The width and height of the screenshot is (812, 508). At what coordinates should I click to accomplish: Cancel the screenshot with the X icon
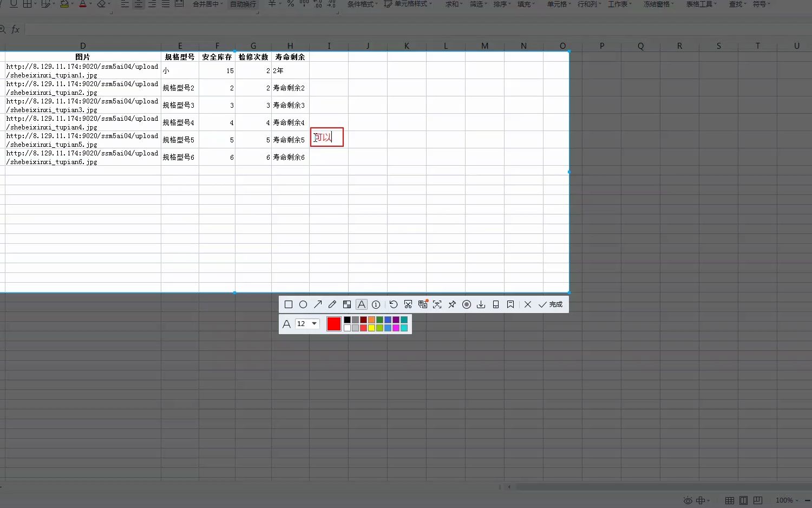pyautogui.click(x=528, y=304)
